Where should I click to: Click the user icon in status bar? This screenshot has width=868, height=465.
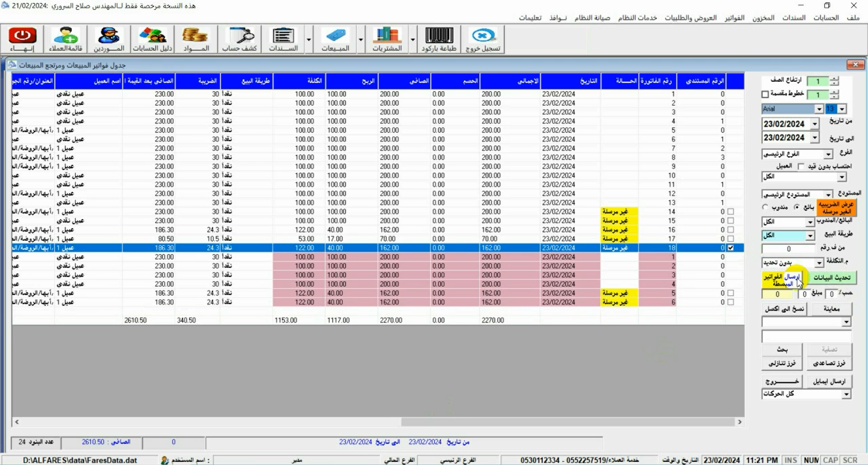pyautogui.click(x=165, y=460)
